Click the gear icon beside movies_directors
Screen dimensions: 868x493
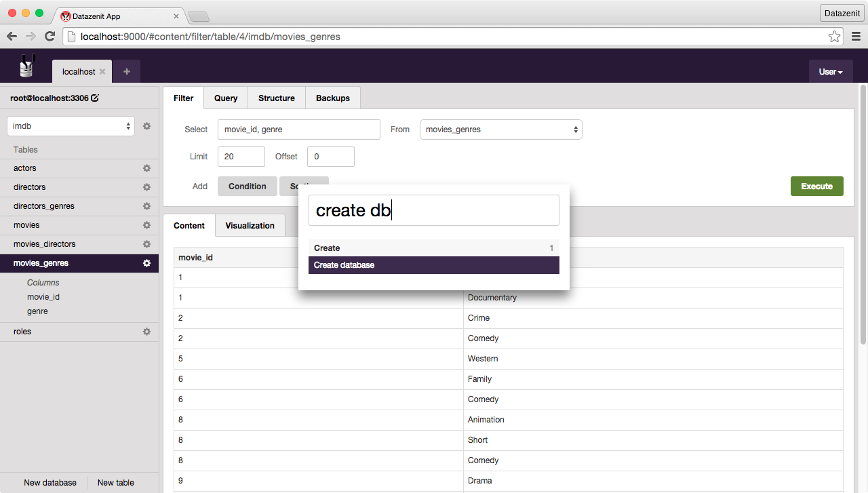(x=146, y=244)
